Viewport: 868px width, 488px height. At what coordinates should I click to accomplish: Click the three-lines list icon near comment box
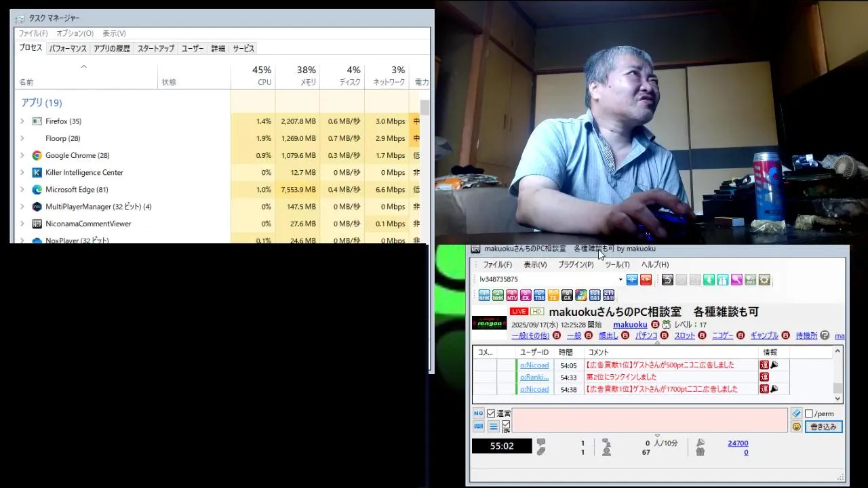(x=494, y=426)
